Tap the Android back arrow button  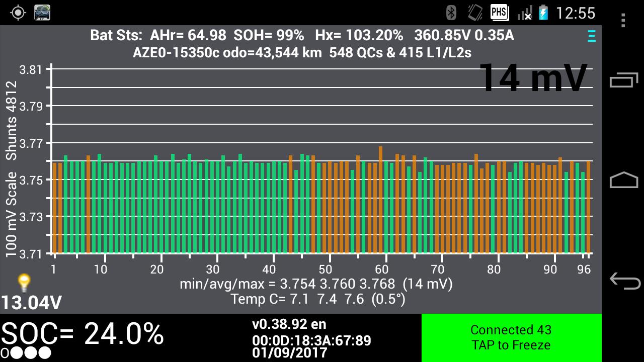[624, 280]
